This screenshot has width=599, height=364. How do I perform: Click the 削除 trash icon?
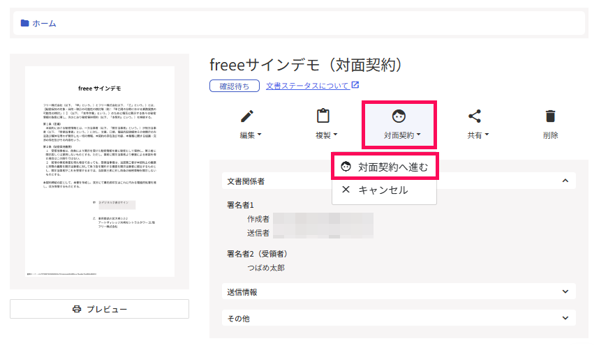coord(551,116)
